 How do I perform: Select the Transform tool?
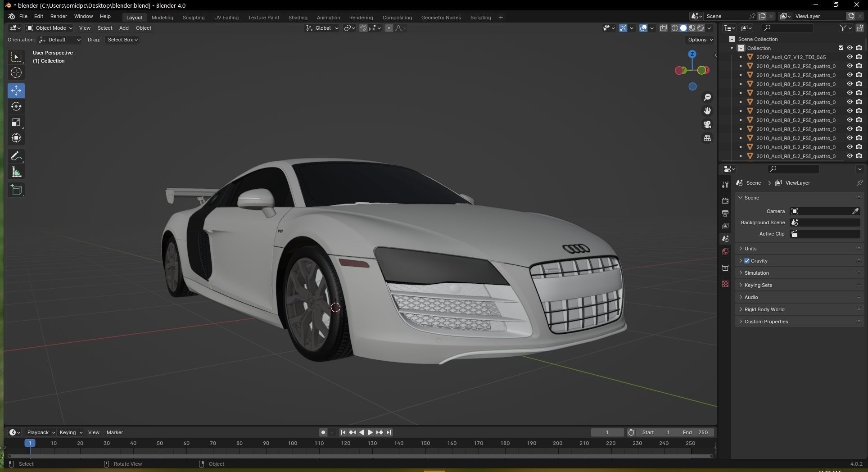(16, 138)
